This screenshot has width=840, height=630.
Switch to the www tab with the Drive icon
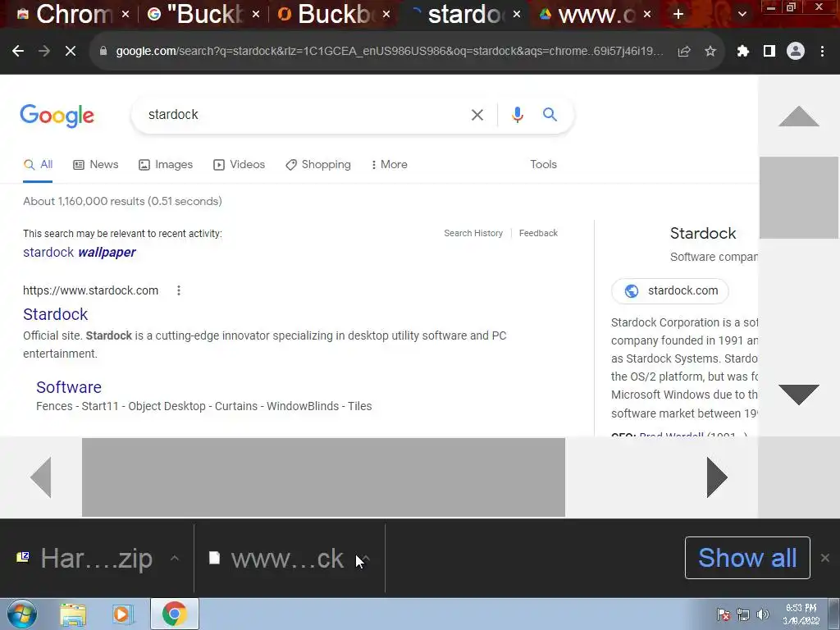click(587, 15)
